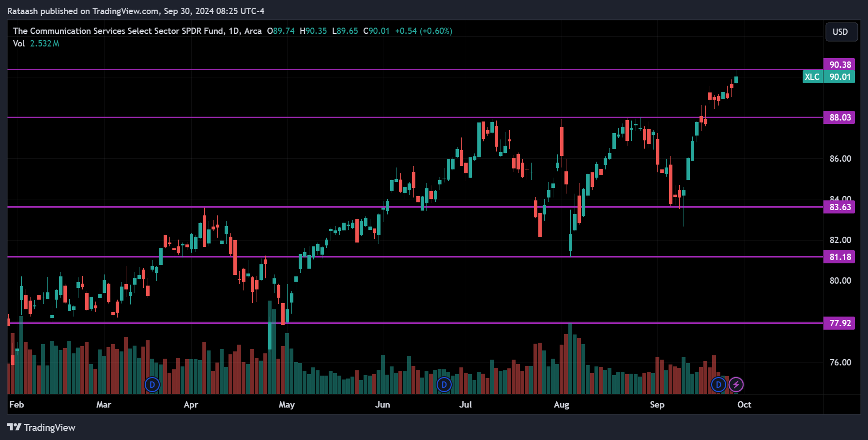The width and height of the screenshot is (868, 440).
Task: Click the Vol 2.532 M indicator label
Action: tap(36, 44)
